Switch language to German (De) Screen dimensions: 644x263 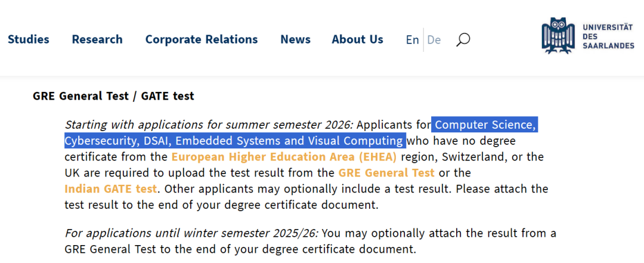434,40
